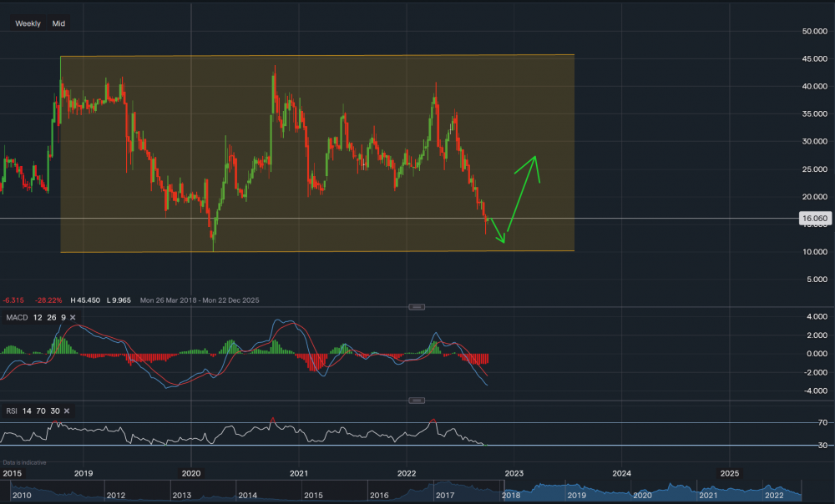Remove the RSI indicator with its X
This screenshot has width=835, height=504.
tap(66, 411)
